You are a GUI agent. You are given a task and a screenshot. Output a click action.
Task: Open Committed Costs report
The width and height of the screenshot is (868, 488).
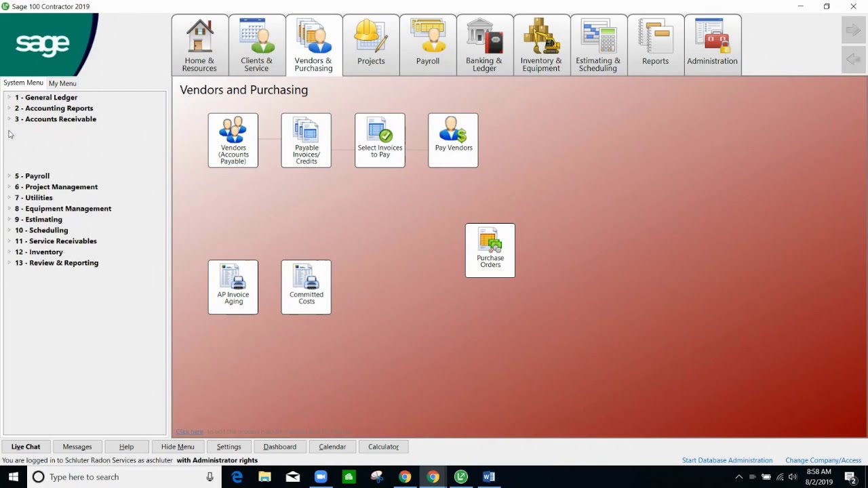coord(307,287)
